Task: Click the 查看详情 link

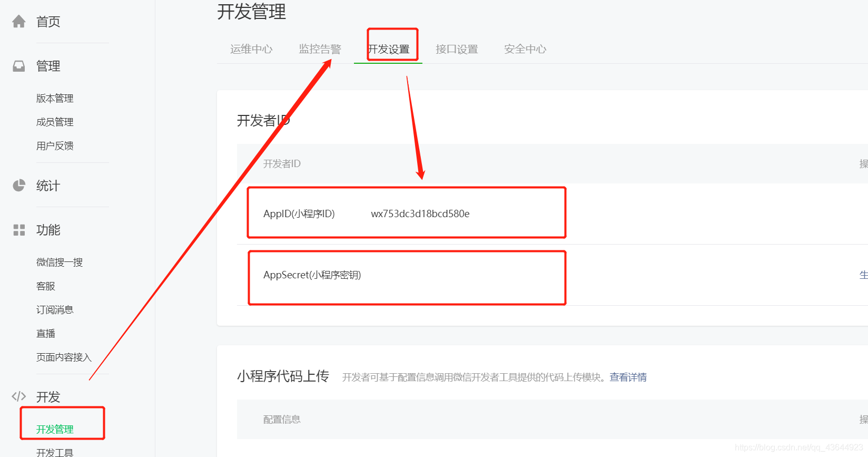Action: tap(628, 377)
